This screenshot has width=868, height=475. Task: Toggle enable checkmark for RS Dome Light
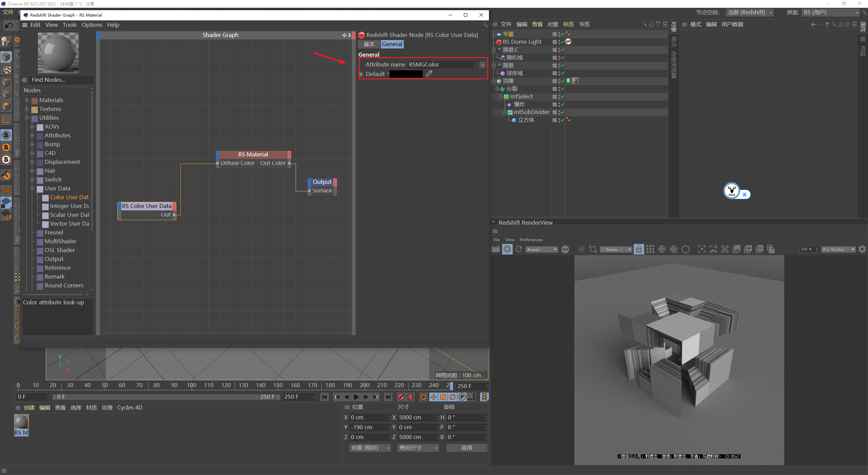click(563, 42)
